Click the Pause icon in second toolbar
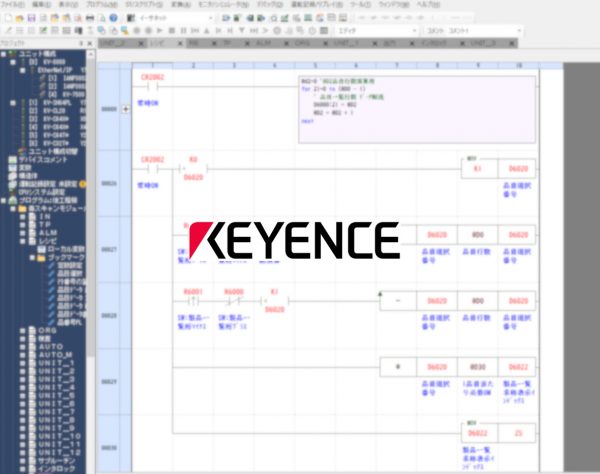This screenshot has height=474, width=600. click(183, 31)
